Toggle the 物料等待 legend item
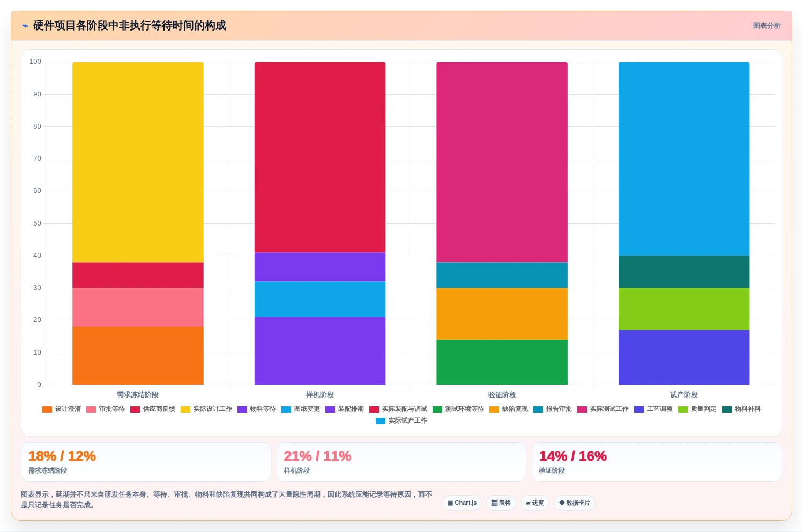This screenshot has width=803, height=532. point(257,409)
